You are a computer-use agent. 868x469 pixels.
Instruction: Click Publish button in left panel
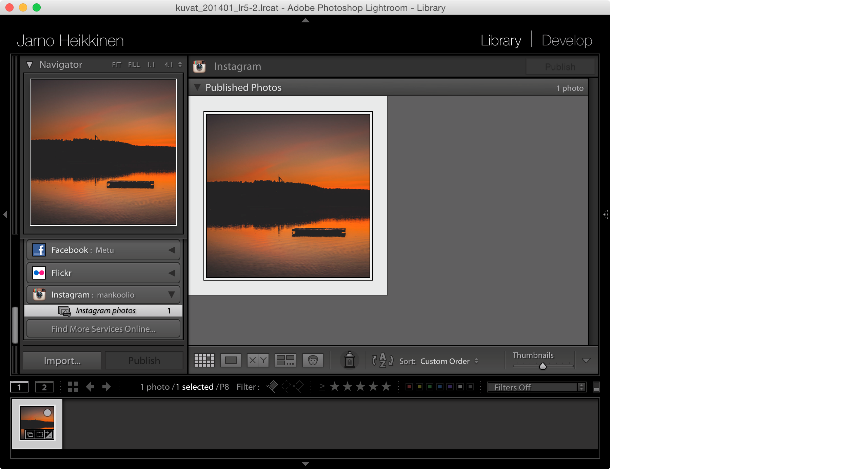(144, 360)
